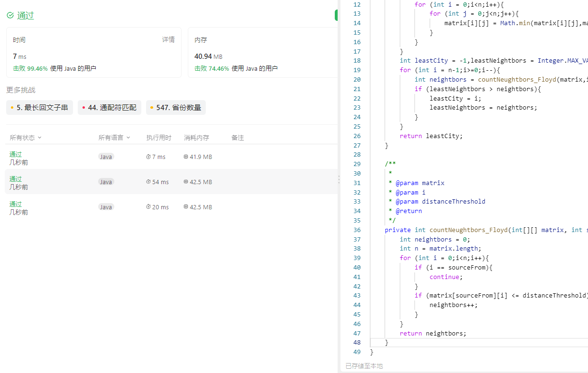Open the 详情 link in the 时间 card
The width and height of the screenshot is (588, 373).
pos(168,39)
